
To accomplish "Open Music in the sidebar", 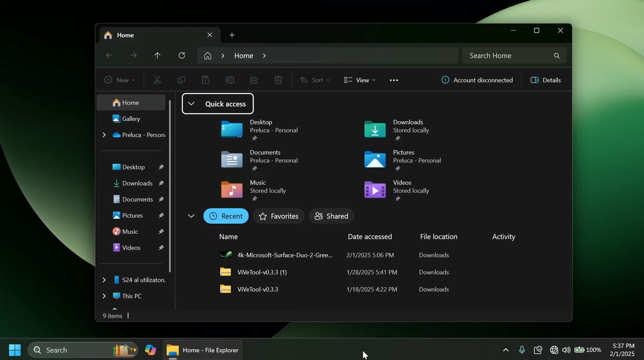I will (x=131, y=231).
